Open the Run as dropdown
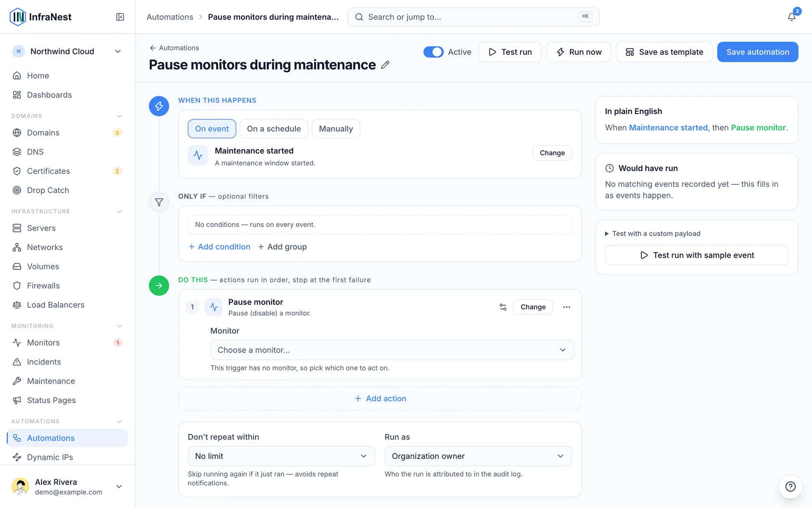 coord(478,456)
